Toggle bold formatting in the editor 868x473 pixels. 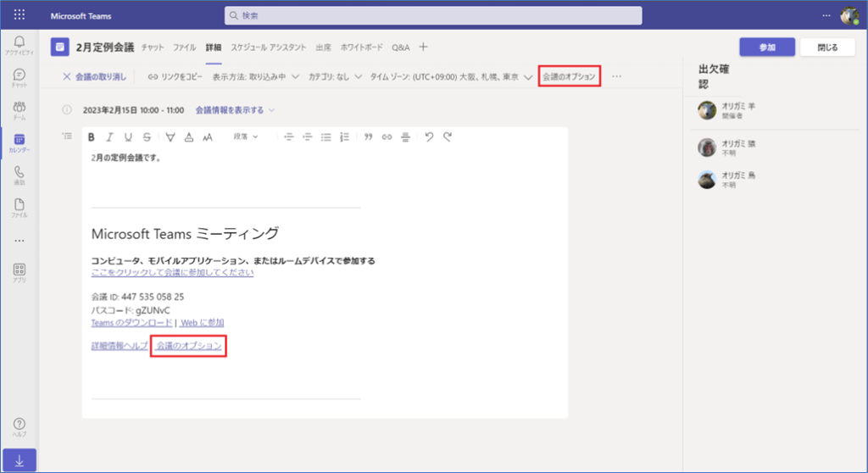click(92, 136)
